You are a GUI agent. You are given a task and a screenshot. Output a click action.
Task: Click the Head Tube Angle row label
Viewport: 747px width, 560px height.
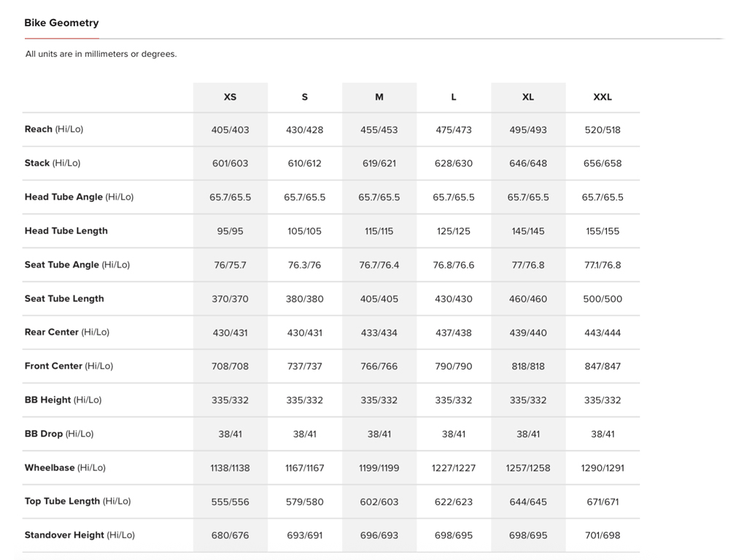(79, 197)
